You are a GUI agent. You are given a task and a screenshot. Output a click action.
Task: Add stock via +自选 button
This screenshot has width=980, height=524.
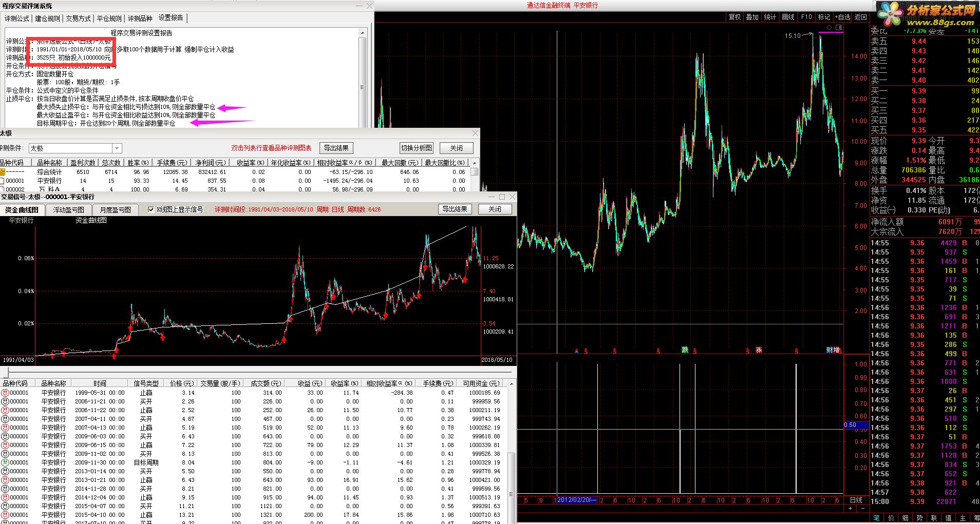[x=842, y=17]
